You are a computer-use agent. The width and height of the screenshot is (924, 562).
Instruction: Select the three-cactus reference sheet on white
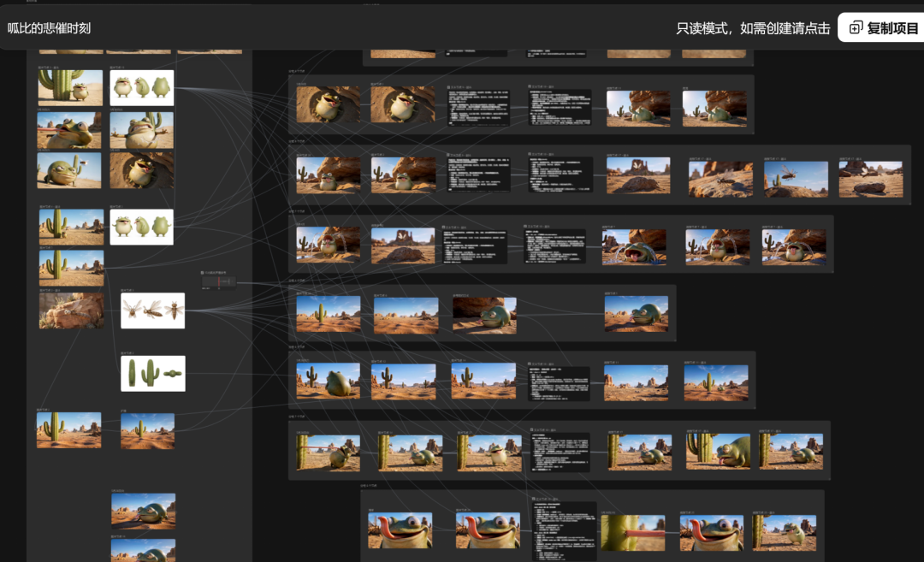click(x=152, y=374)
